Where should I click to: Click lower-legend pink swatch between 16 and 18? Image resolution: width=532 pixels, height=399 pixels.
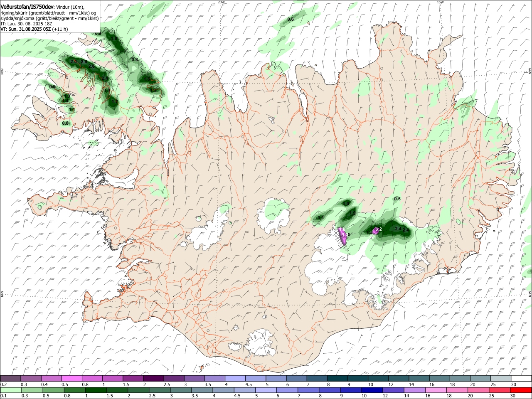pyautogui.click(x=436, y=390)
